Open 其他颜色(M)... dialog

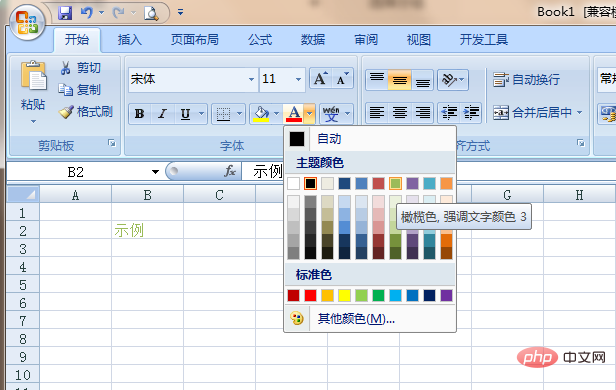370,319
